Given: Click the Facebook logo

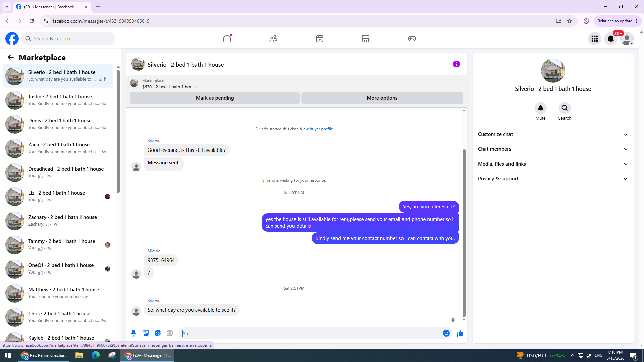Looking at the screenshot, I should tap(12, 39).
